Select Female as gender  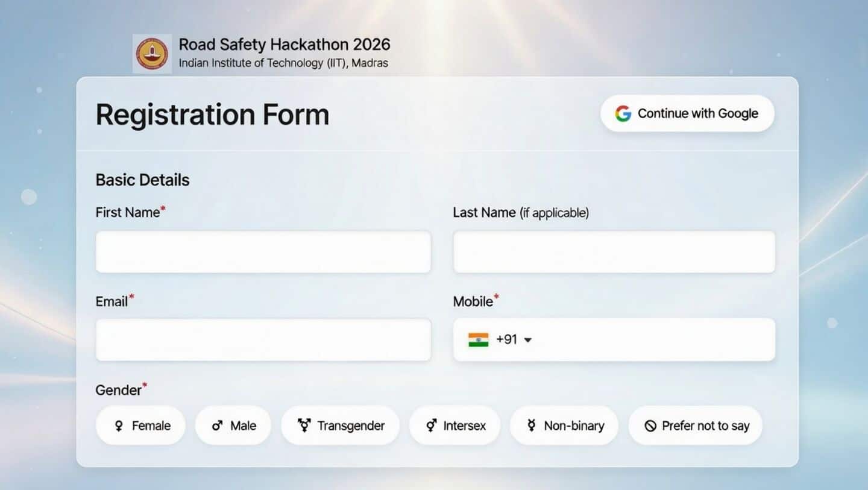click(140, 426)
